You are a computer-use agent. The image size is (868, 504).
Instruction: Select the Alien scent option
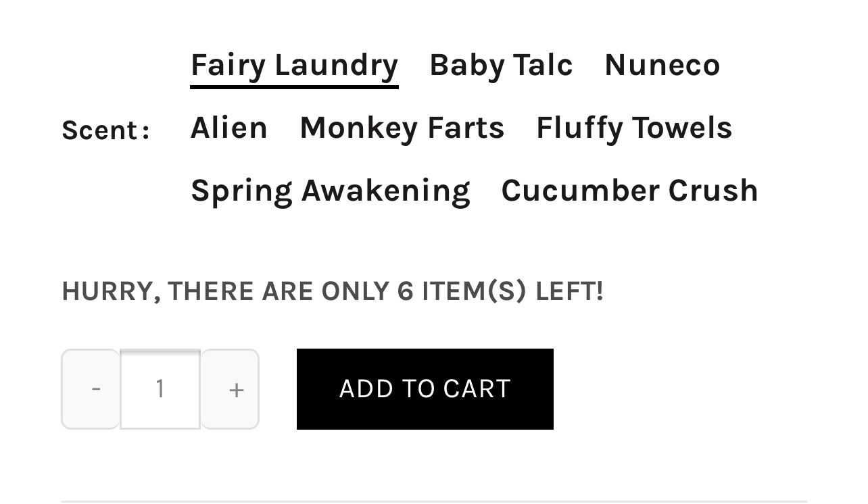pos(229,128)
